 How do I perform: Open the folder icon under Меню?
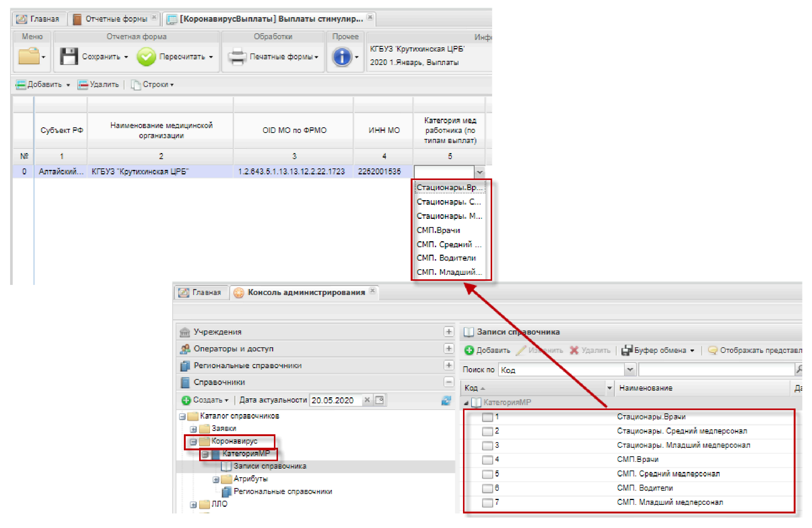click(29, 57)
